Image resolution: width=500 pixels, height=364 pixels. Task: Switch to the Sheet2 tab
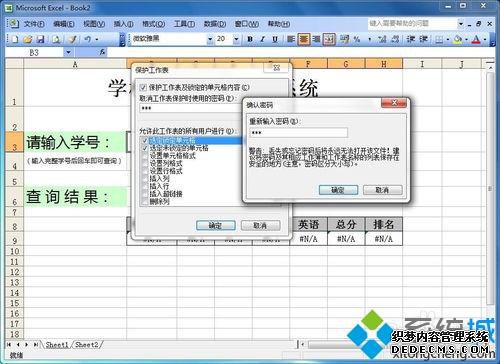(x=87, y=345)
